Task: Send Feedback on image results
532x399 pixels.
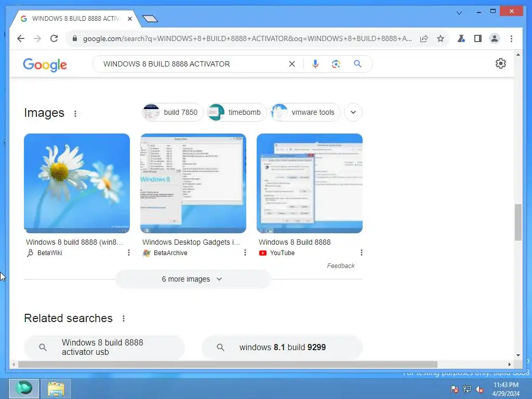Action: [341, 265]
